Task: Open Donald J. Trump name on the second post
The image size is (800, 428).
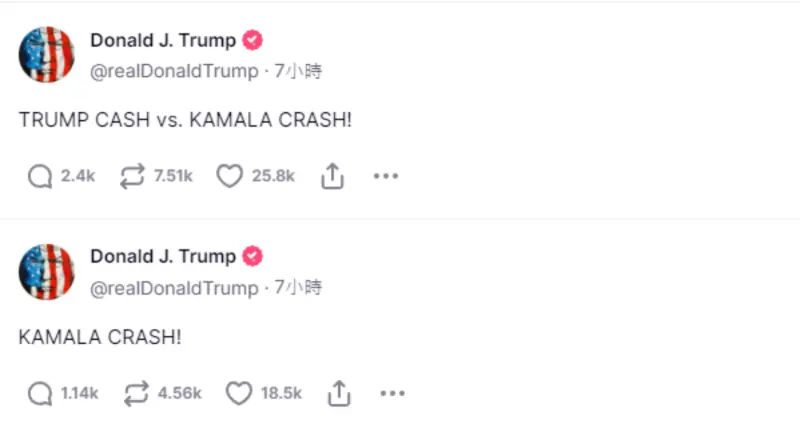Action: pos(163,256)
